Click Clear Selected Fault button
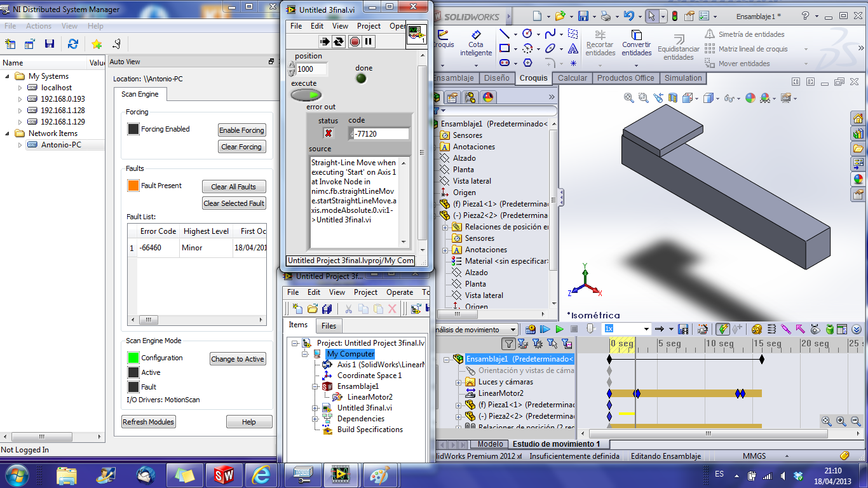 [234, 203]
